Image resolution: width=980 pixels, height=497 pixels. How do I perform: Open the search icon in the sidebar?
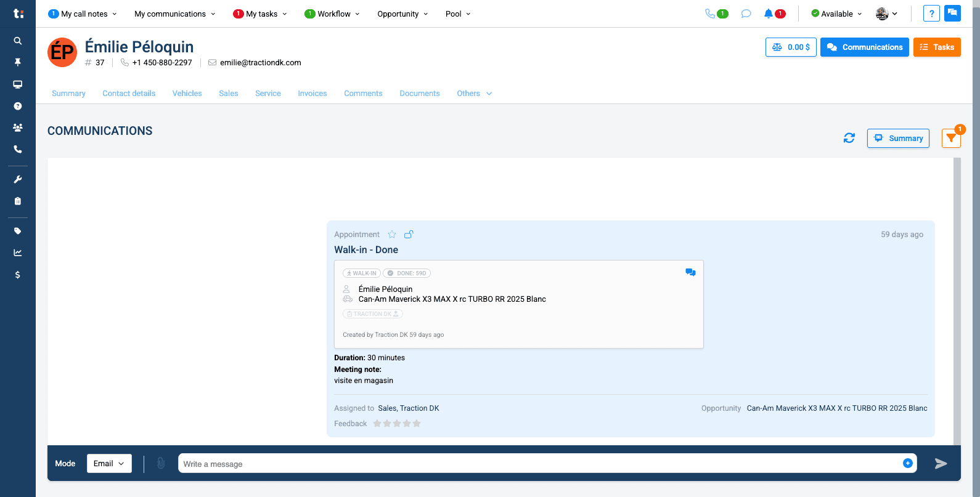(x=18, y=41)
